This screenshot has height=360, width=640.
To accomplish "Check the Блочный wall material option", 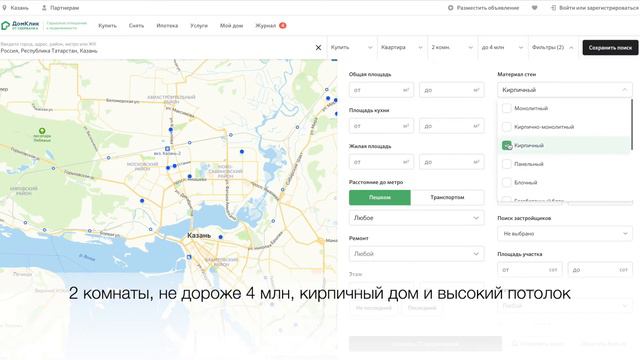I will (507, 182).
